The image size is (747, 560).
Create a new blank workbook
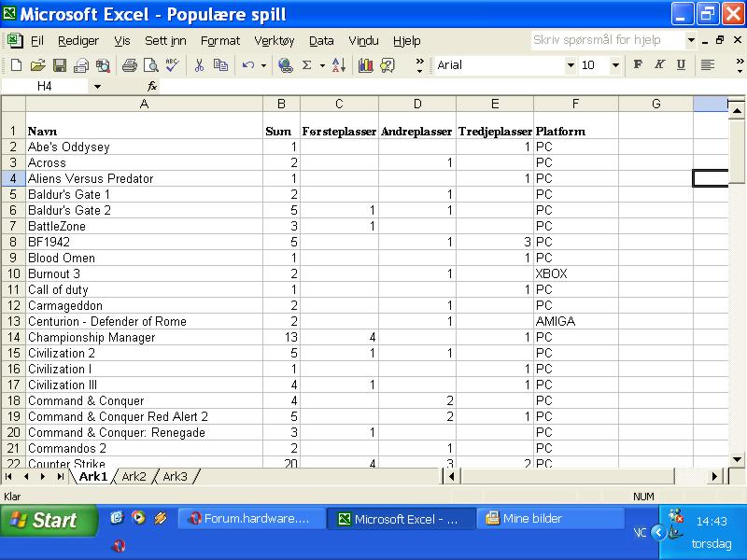16,65
